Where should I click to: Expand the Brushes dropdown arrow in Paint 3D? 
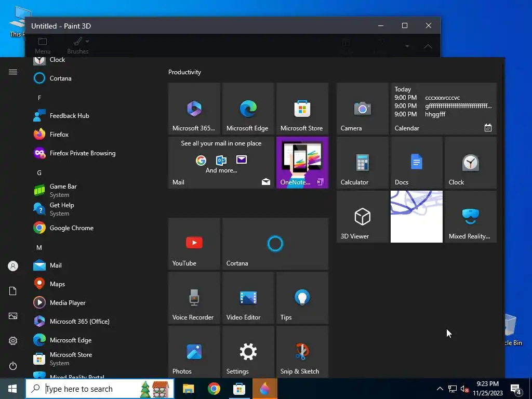click(x=87, y=42)
